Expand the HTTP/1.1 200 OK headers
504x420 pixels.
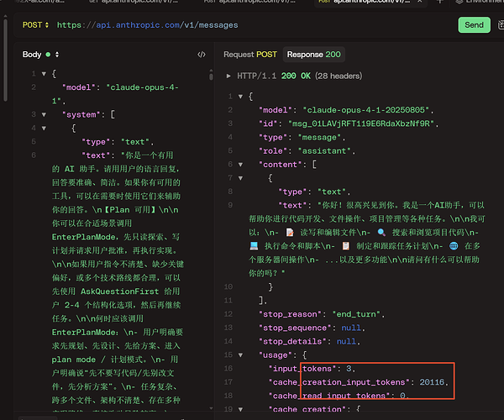click(x=228, y=76)
